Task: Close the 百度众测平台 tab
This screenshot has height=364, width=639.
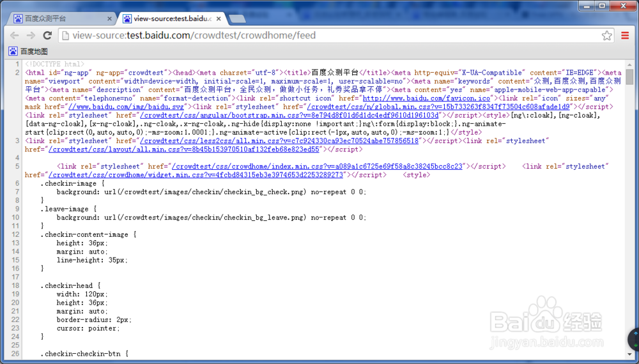Action: tap(109, 19)
